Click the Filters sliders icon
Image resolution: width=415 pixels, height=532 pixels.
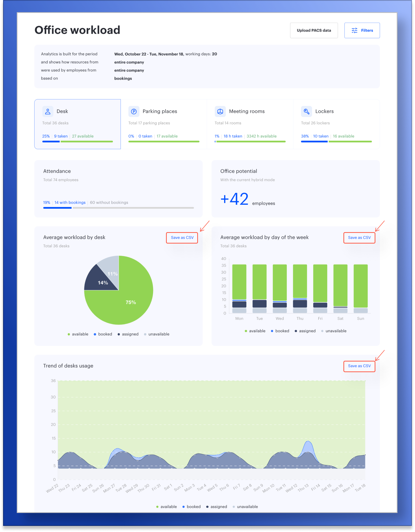[x=354, y=30]
